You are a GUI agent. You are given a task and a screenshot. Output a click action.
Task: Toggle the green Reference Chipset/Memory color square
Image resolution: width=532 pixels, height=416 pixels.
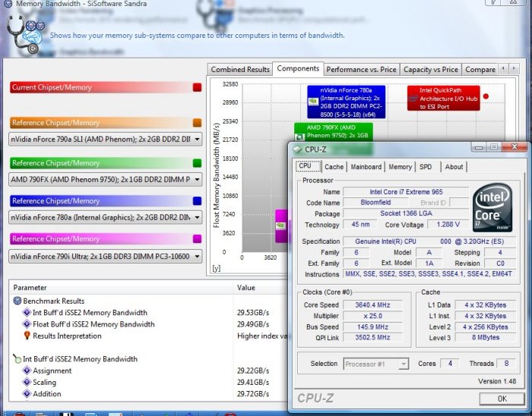coord(197,163)
